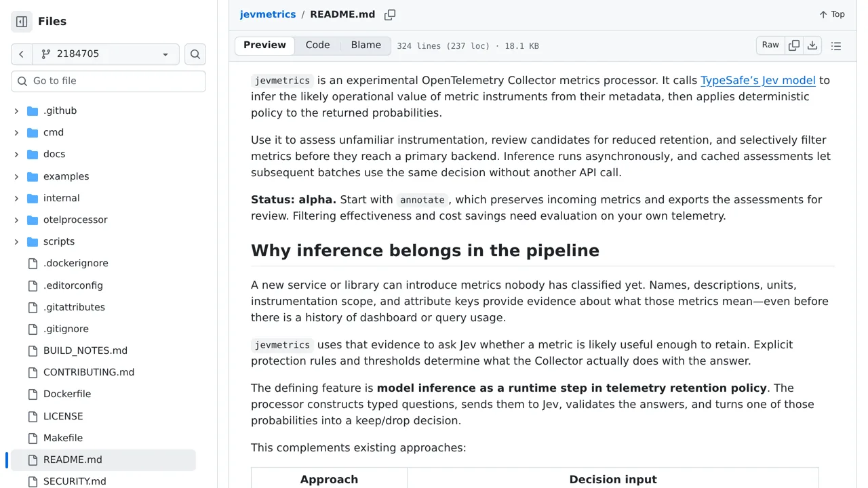
Task: Open the file named .gitattributes
Action: tap(74, 307)
